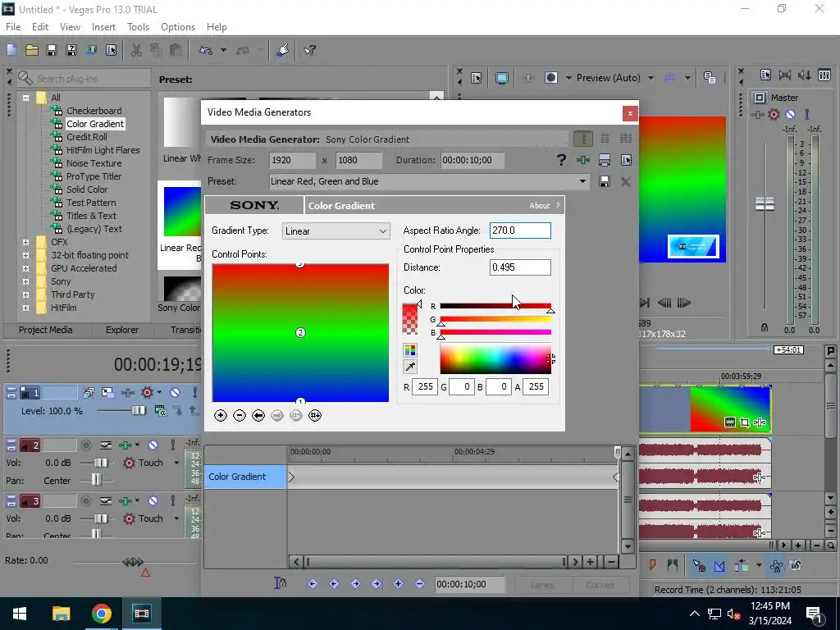The image size is (840, 630).
Task: Select the previous control point arrow
Action: point(258,416)
